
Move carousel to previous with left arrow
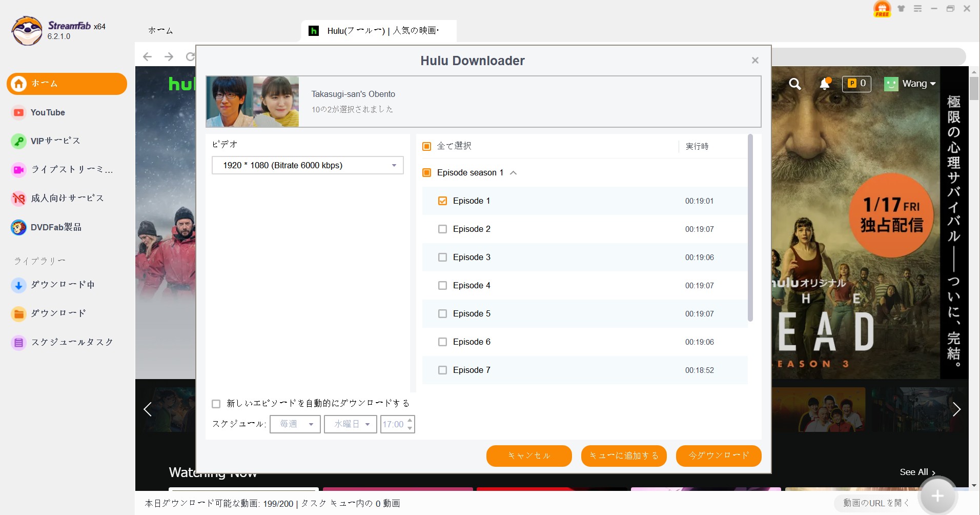coord(148,409)
